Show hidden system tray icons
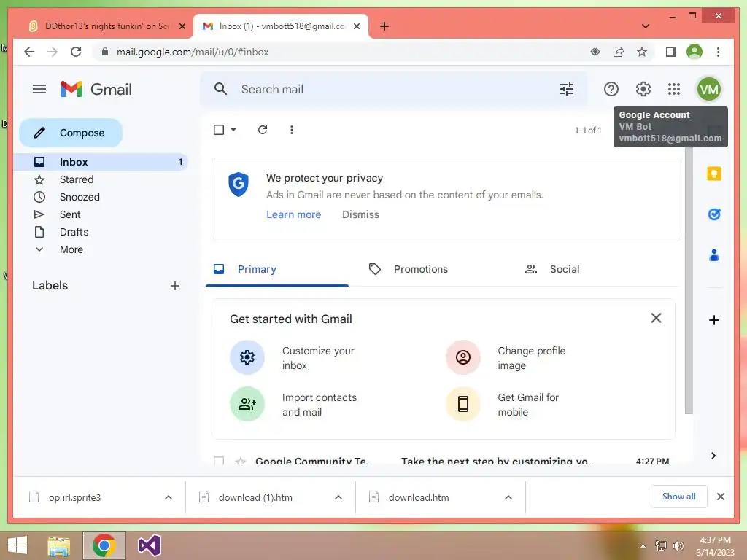 coord(643,546)
